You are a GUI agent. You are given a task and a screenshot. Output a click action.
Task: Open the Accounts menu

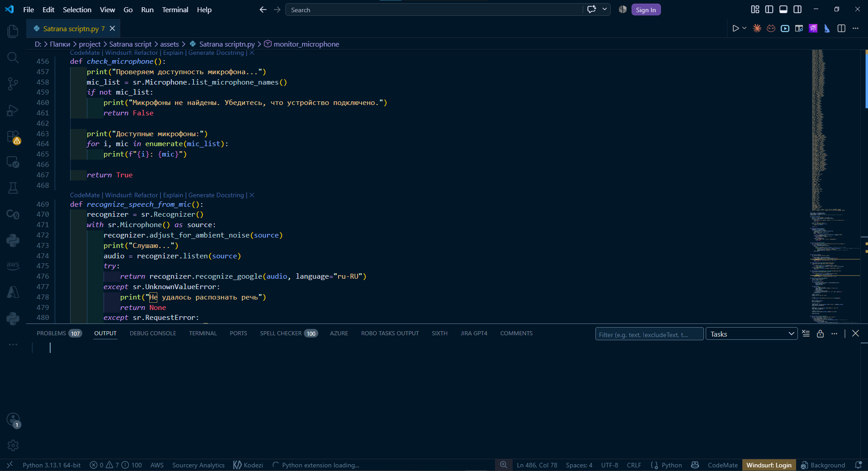coord(13,420)
